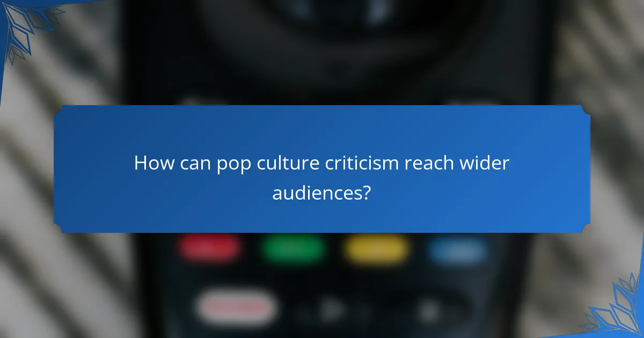The height and width of the screenshot is (338, 644).
Task: Select the question text about pop culture criticism
Action: tap(322, 163)
